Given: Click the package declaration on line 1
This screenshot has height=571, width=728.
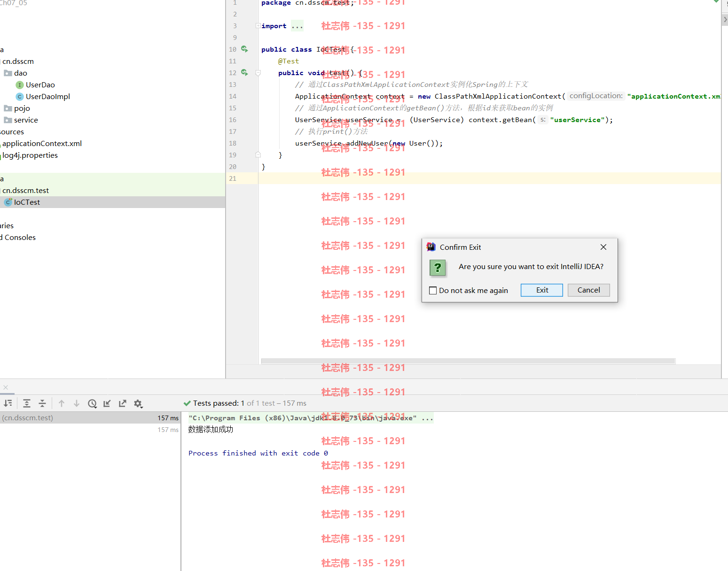Looking at the screenshot, I should click(x=307, y=3).
